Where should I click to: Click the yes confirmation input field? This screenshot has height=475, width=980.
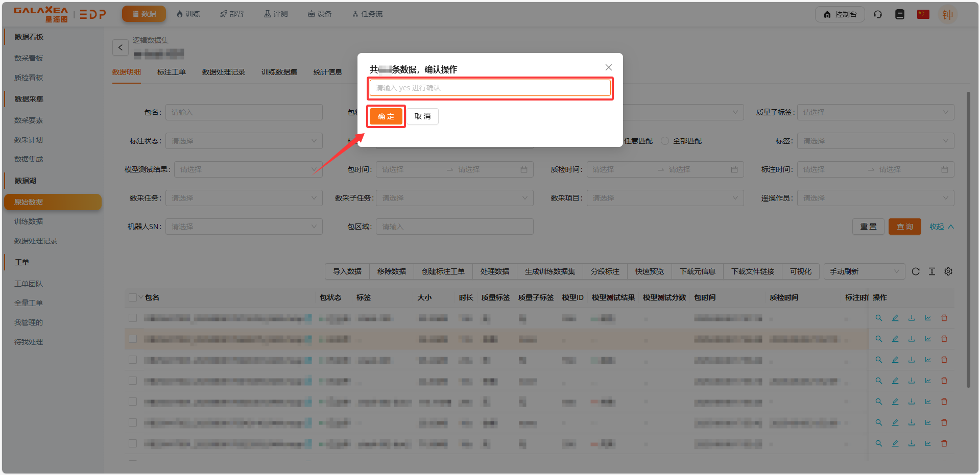[490, 88]
